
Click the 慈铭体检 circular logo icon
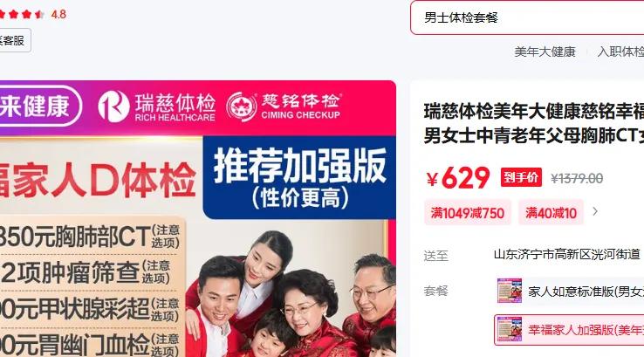[x=243, y=106]
